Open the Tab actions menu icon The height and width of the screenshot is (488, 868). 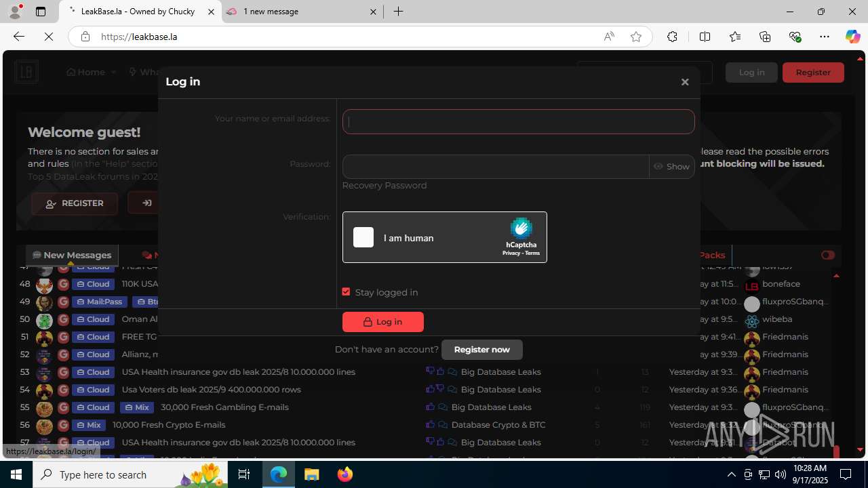click(41, 12)
